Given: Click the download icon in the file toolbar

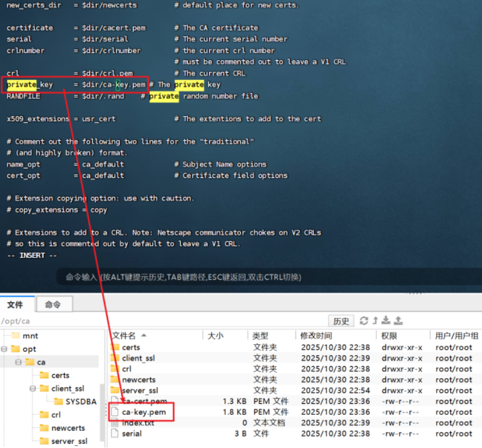Looking at the screenshot, I should pyautogui.click(x=386, y=320).
